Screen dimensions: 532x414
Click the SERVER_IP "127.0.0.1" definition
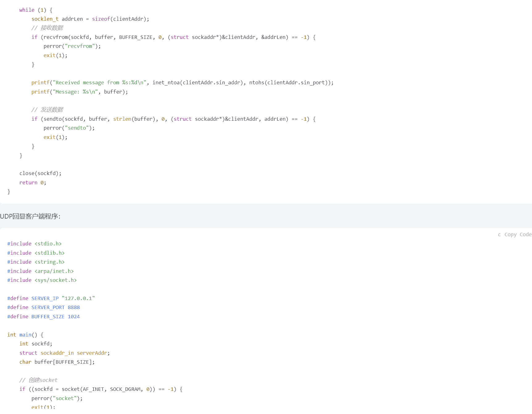click(x=51, y=299)
